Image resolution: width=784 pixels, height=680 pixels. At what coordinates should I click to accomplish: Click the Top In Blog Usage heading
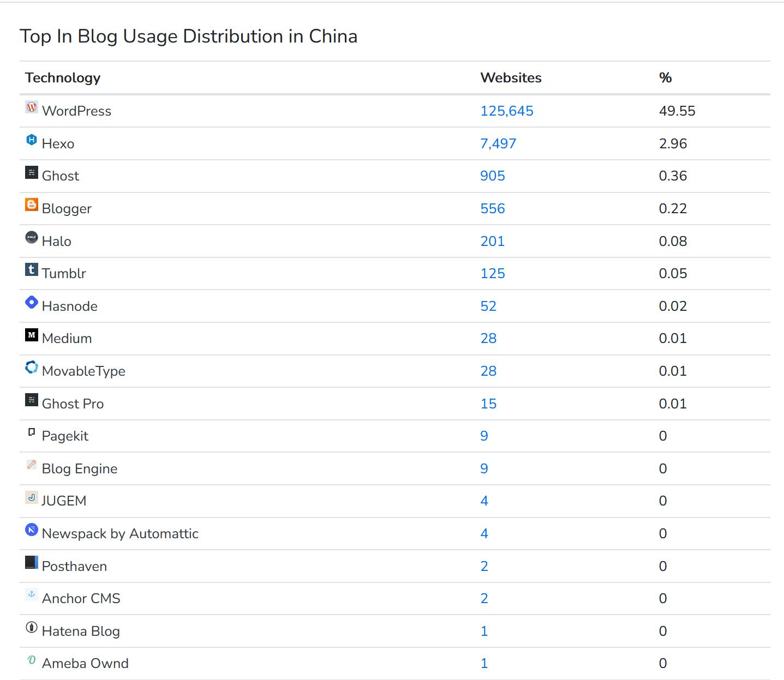[x=189, y=37]
